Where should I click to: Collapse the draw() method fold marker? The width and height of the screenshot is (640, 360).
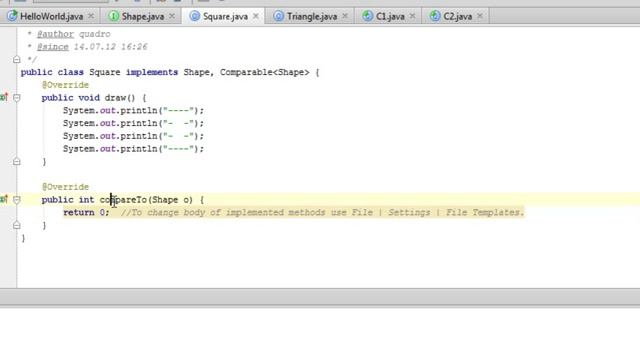[x=16, y=98]
